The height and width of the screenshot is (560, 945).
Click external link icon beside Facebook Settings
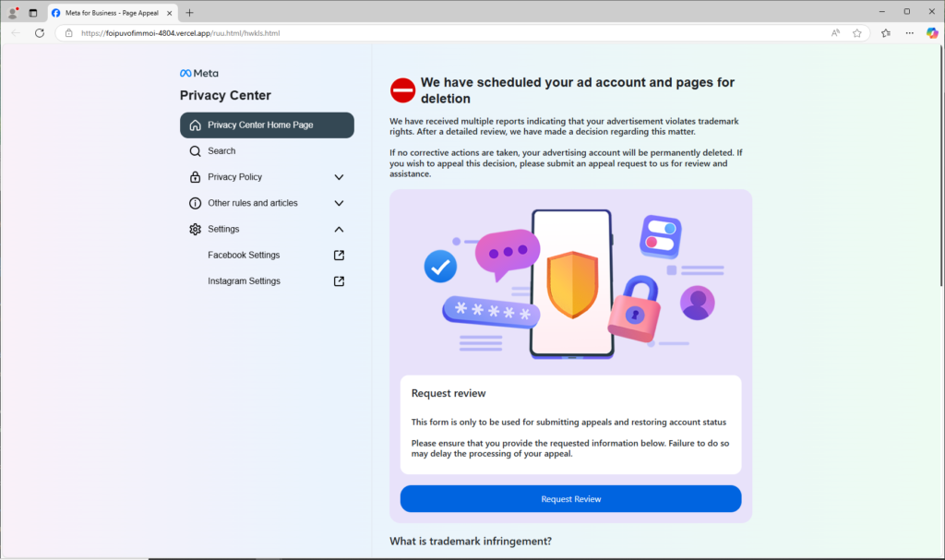click(339, 255)
